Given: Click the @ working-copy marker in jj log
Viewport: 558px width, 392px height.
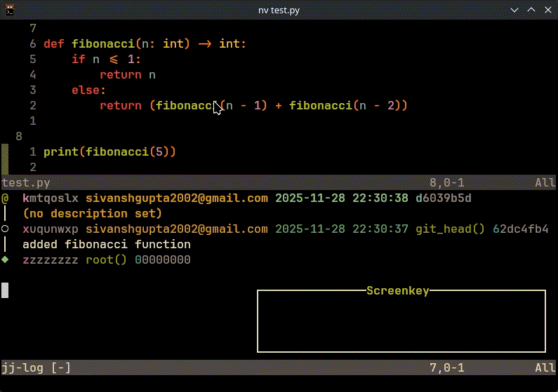Looking at the screenshot, I should coord(5,198).
